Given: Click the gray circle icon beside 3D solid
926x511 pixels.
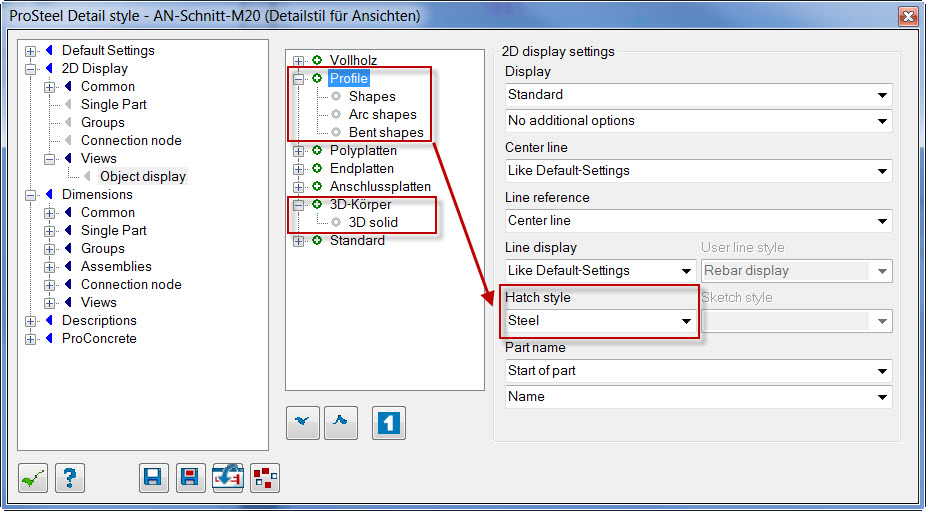Looking at the screenshot, I should [x=337, y=223].
